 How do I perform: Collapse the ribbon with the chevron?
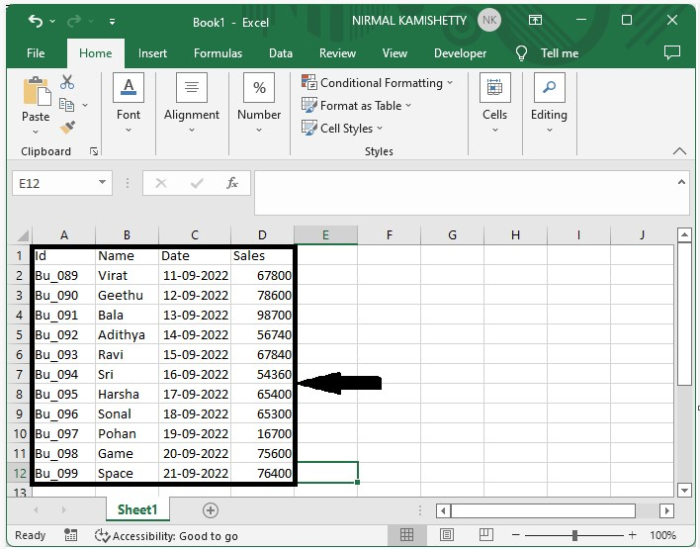click(x=680, y=151)
